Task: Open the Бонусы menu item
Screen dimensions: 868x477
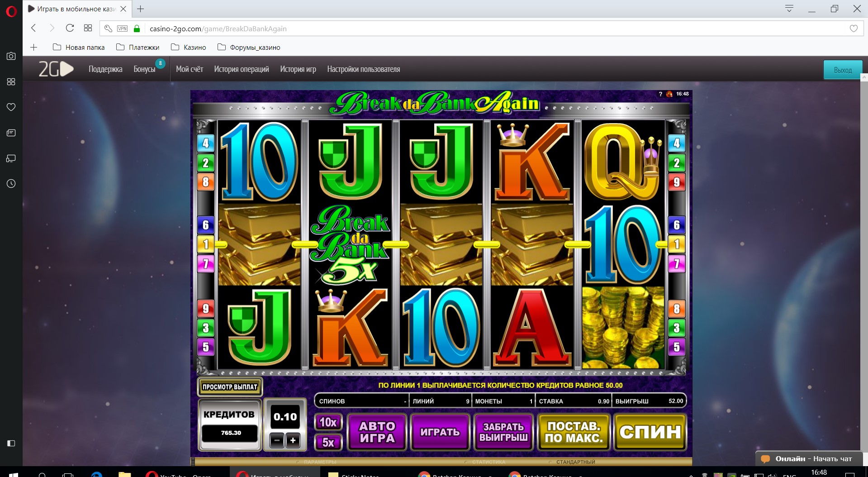Action: pyautogui.click(x=145, y=69)
